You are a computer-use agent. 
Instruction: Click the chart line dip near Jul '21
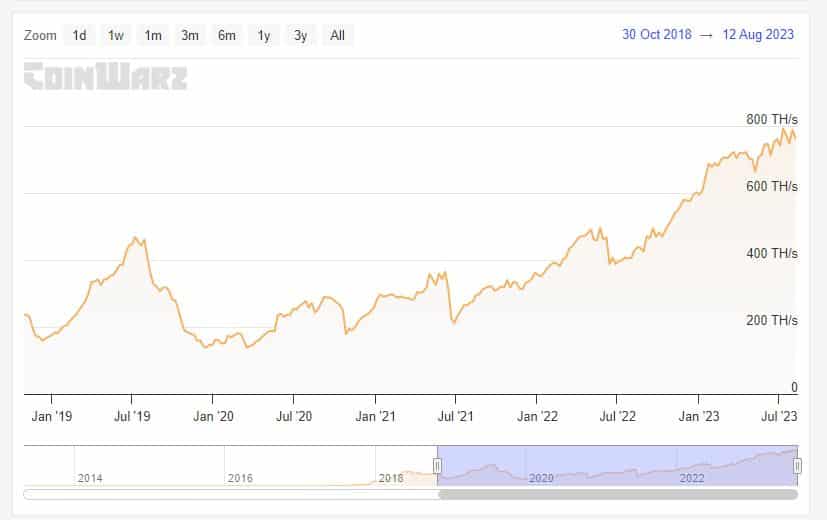point(454,322)
